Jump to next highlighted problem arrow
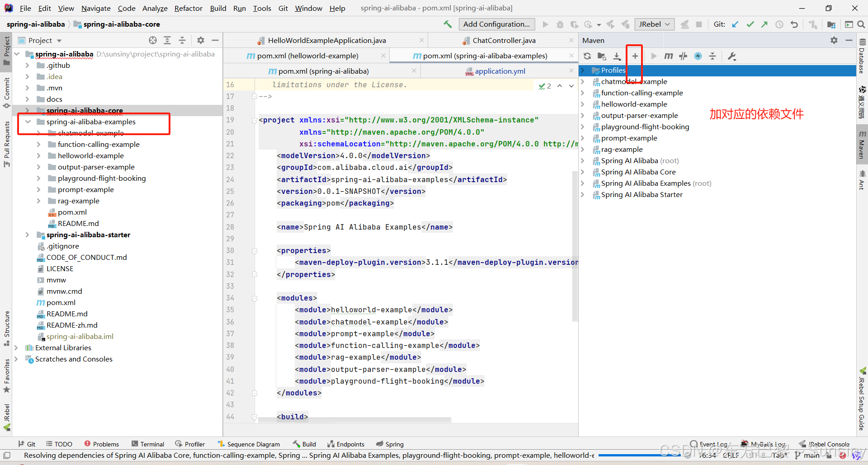 [571, 85]
